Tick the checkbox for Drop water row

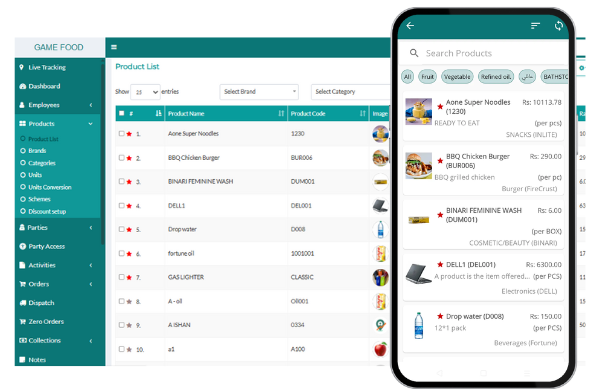pyautogui.click(x=121, y=229)
